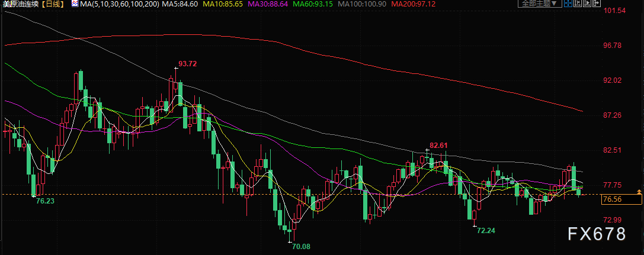644x255 pixels.
Task: Click the small orange price marker triangle
Action: [639, 192]
